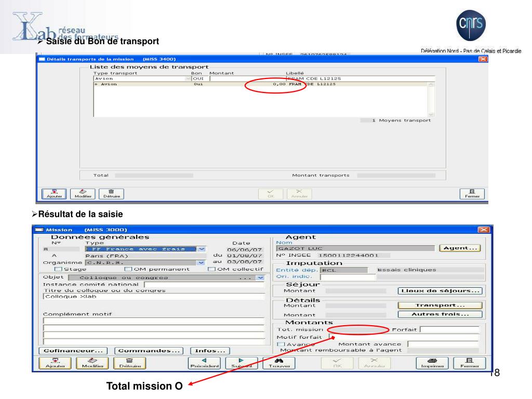The image size is (532, 399).
Task: Click the Entité dép. field ECL
Action: point(344,270)
